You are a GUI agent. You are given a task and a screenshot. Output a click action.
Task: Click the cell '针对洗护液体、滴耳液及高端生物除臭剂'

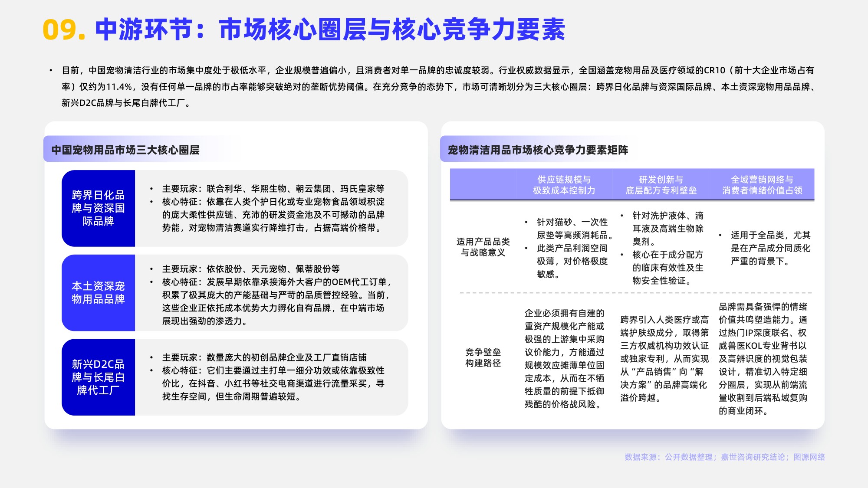(x=667, y=229)
